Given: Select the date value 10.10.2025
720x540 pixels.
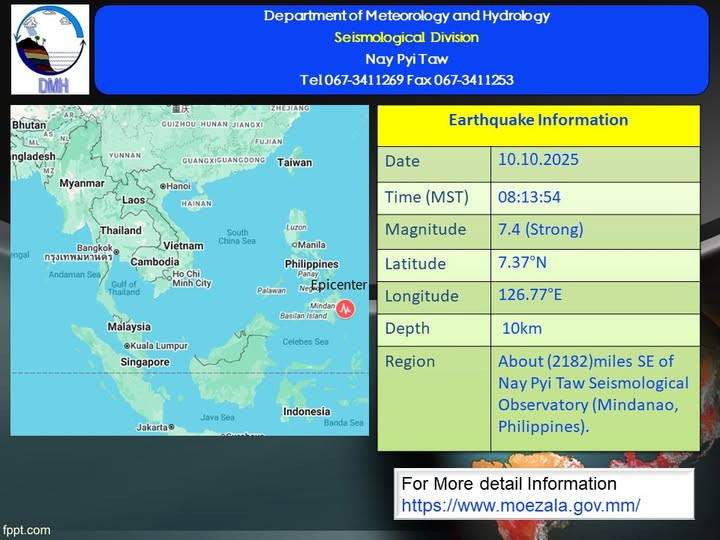Looking at the screenshot, I should coord(538,160).
